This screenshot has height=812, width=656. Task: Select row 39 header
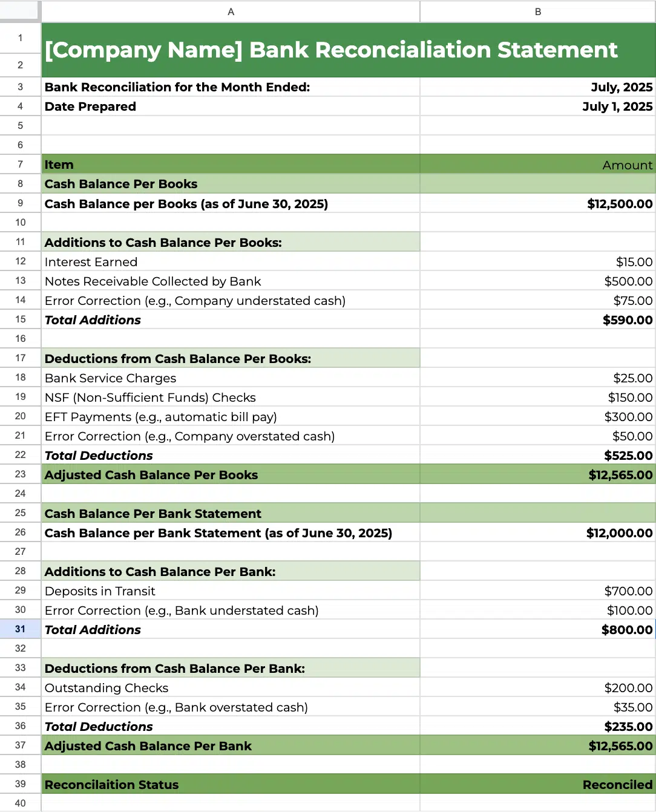(x=21, y=784)
